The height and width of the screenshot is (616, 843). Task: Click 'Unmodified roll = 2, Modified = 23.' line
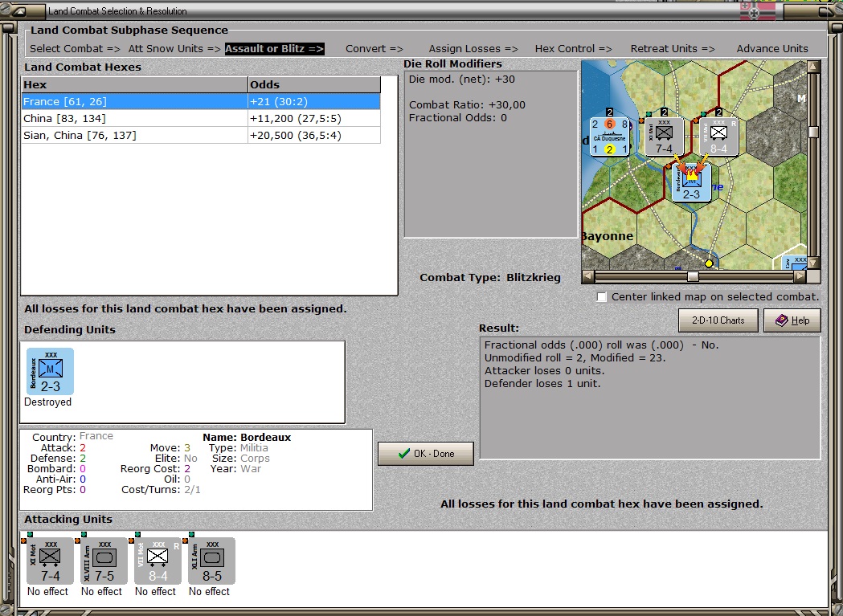(575, 358)
